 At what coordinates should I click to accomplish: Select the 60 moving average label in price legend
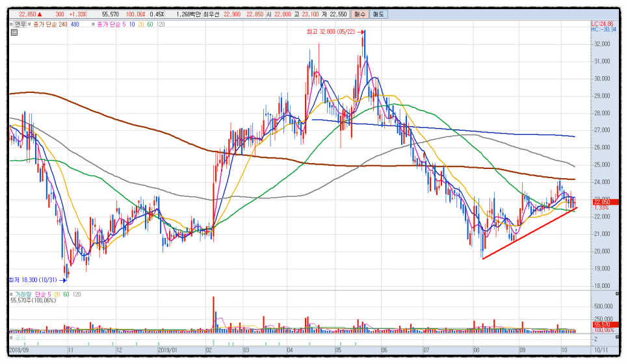pyautogui.click(x=150, y=24)
